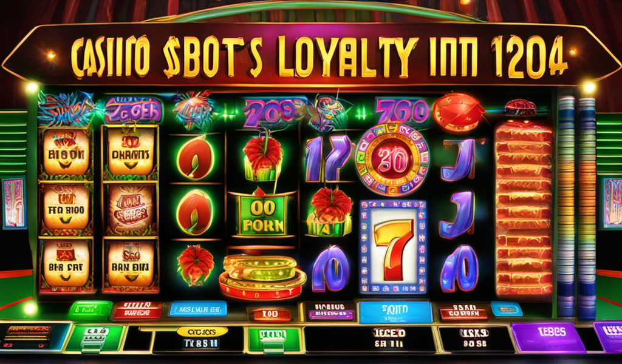Click the blue ESLVIA button under the reels
This screenshot has height=364, width=622.
pyautogui.click(x=198, y=309)
